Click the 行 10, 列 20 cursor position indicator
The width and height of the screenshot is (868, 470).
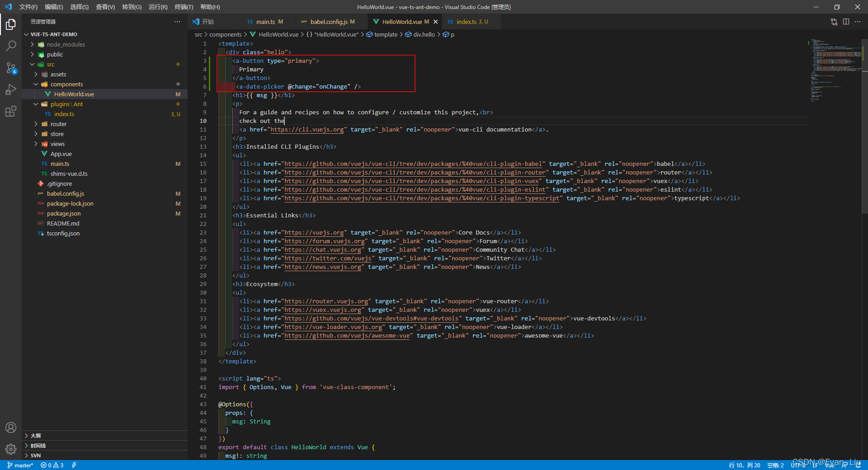click(x=744, y=465)
